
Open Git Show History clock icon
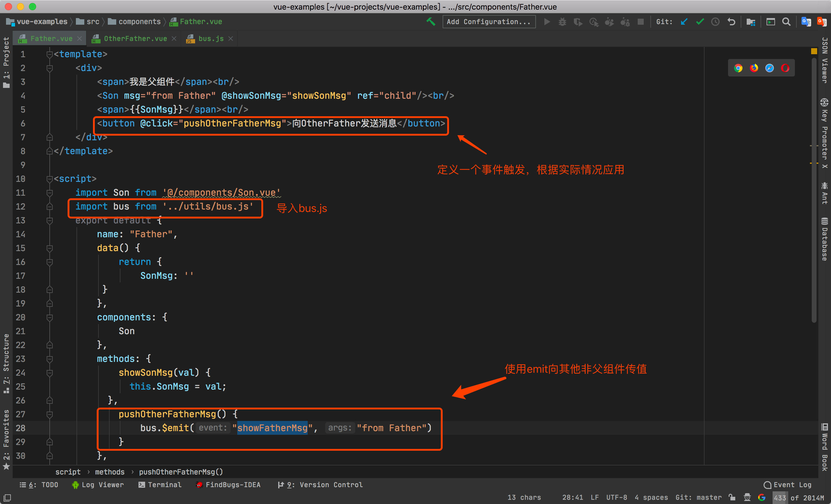point(715,22)
